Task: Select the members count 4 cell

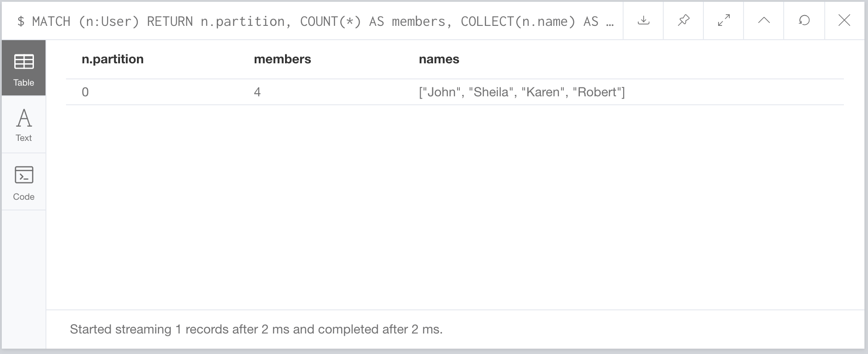Action: click(x=257, y=92)
